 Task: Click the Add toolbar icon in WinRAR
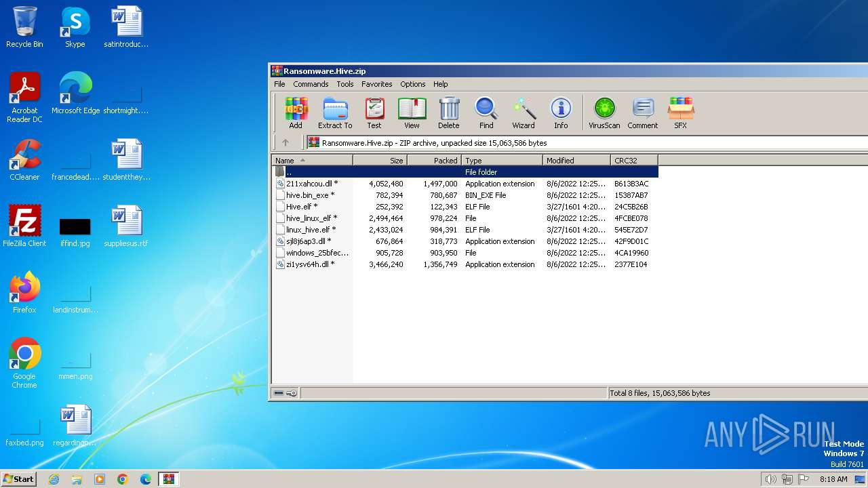(x=296, y=113)
